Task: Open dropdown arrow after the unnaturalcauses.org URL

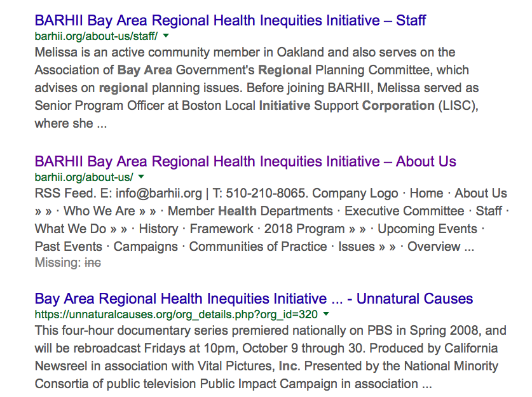Action: pyautogui.click(x=326, y=314)
